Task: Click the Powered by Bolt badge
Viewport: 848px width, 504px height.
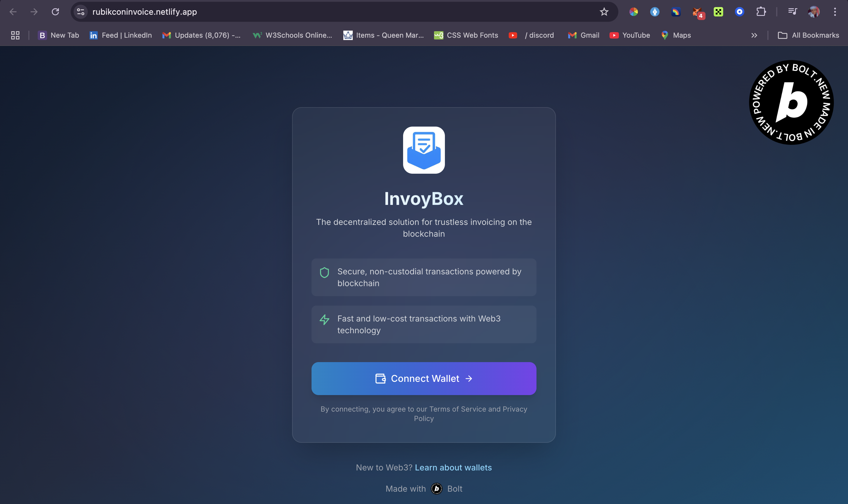Action: click(791, 102)
